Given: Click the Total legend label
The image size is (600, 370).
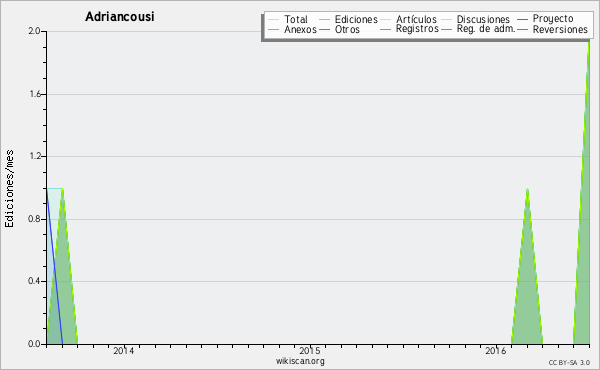Looking at the screenshot, I should [x=295, y=19].
